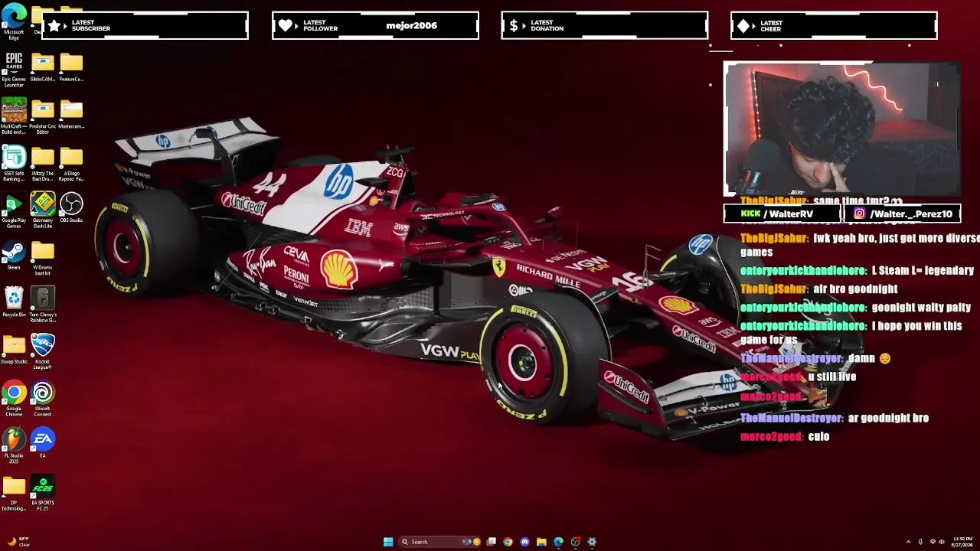Open DP Technology desktop folder
The height and width of the screenshot is (551, 980).
click(x=14, y=494)
